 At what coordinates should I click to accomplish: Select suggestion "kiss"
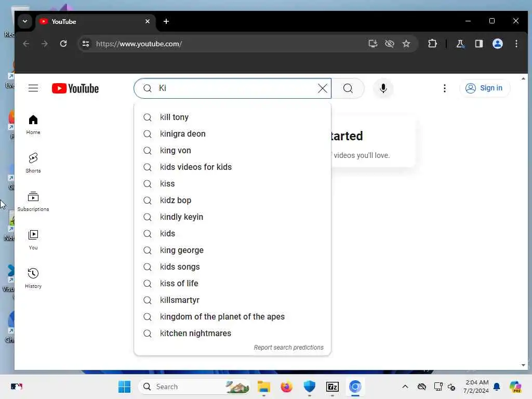tap(232, 183)
